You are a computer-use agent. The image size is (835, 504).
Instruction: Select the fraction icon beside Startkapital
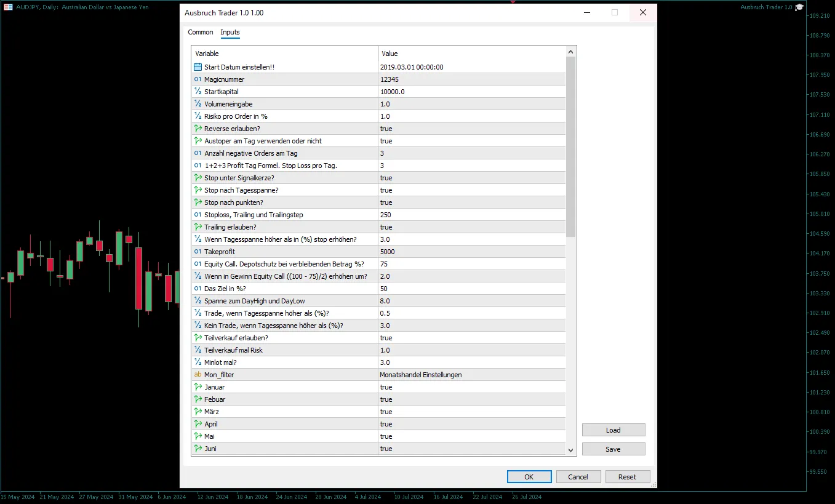pos(198,92)
